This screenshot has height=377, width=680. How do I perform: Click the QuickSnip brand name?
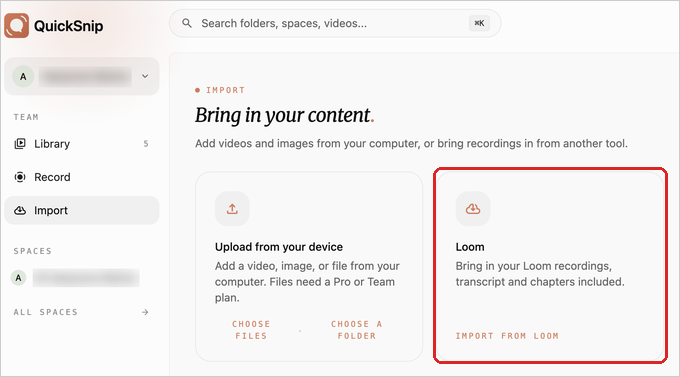click(69, 26)
